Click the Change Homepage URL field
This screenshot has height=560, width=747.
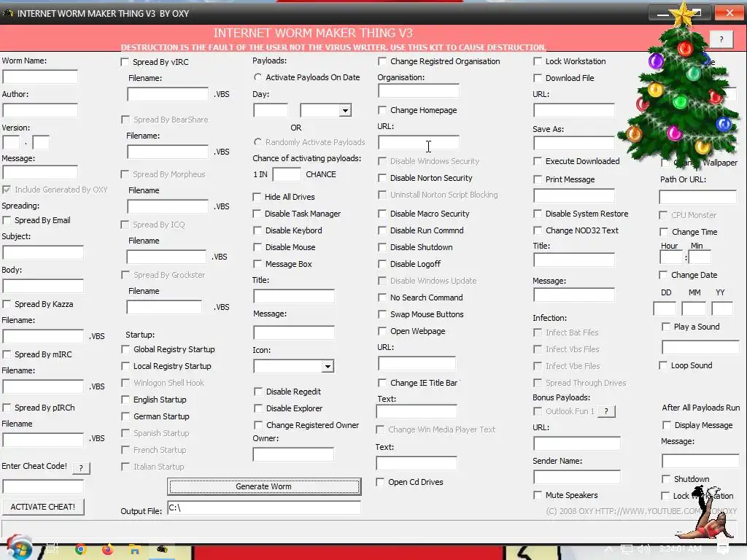pos(418,142)
